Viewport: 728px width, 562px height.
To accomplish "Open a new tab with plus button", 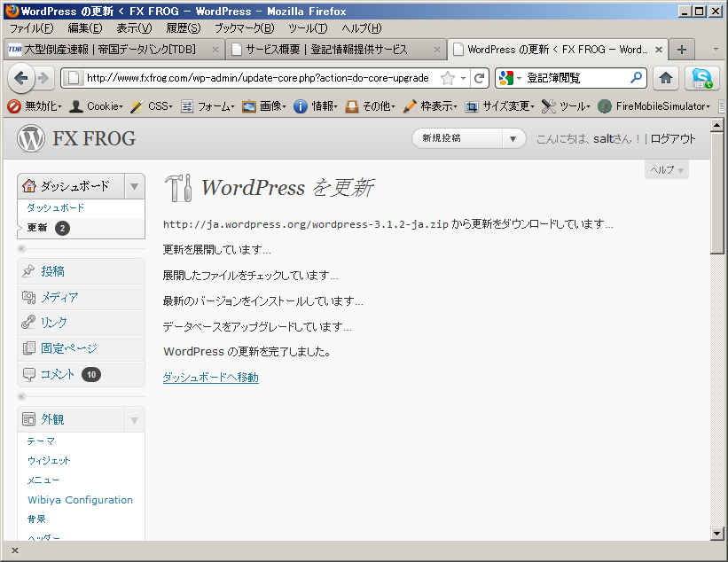I will [681, 50].
